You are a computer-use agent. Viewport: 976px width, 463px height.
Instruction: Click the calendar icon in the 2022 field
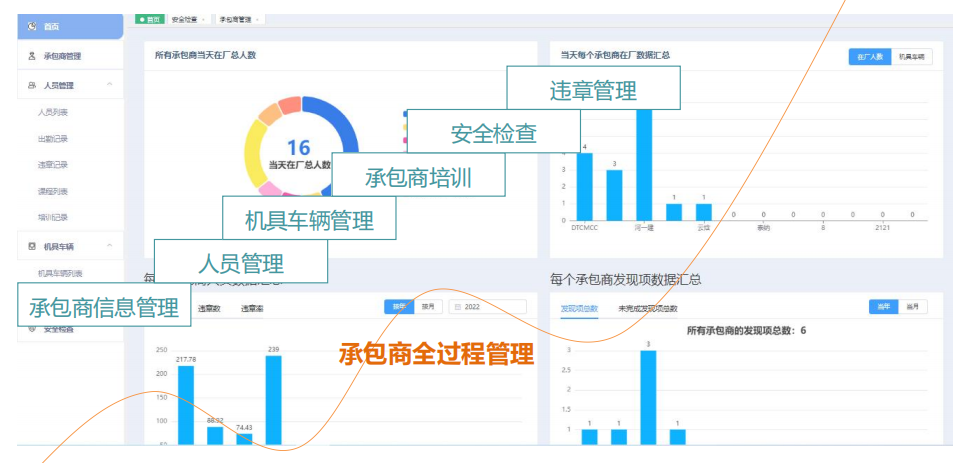point(457,307)
